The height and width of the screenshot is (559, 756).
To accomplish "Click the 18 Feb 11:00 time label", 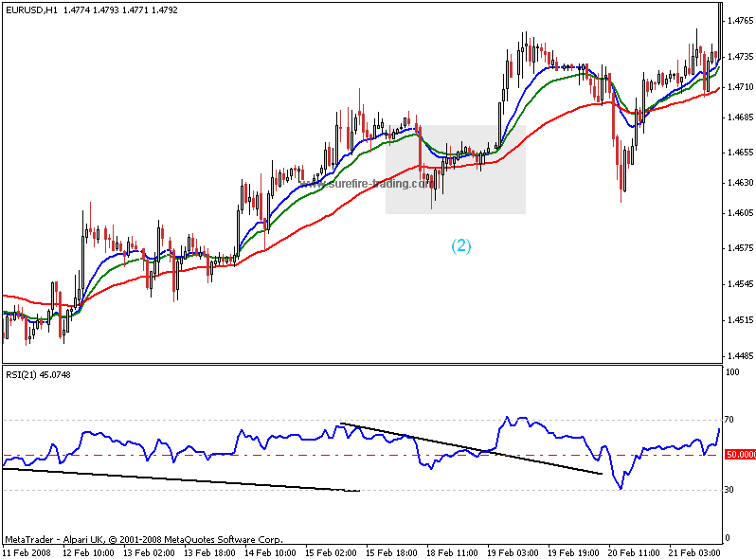I will (452, 552).
